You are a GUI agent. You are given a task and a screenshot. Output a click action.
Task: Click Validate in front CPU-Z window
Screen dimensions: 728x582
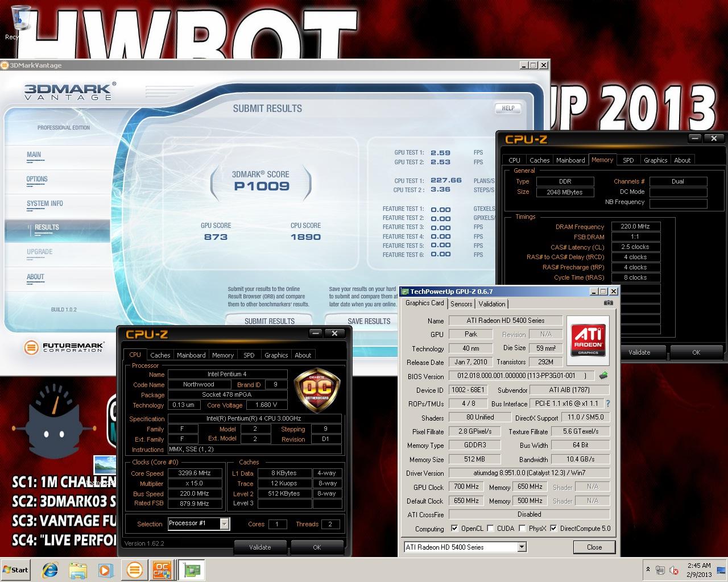click(x=260, y=547)
